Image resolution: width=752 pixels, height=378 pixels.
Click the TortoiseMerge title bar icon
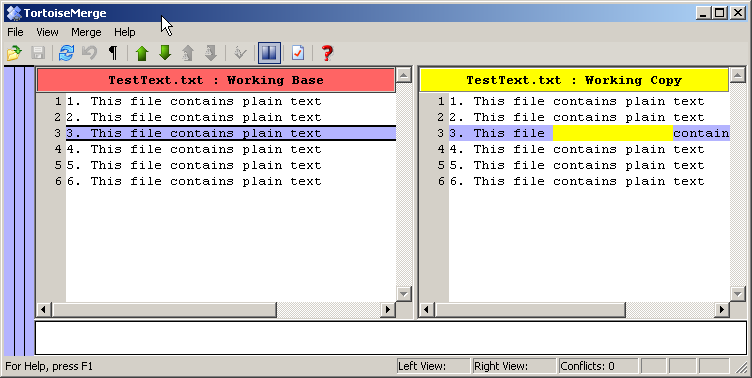(14, 13)
